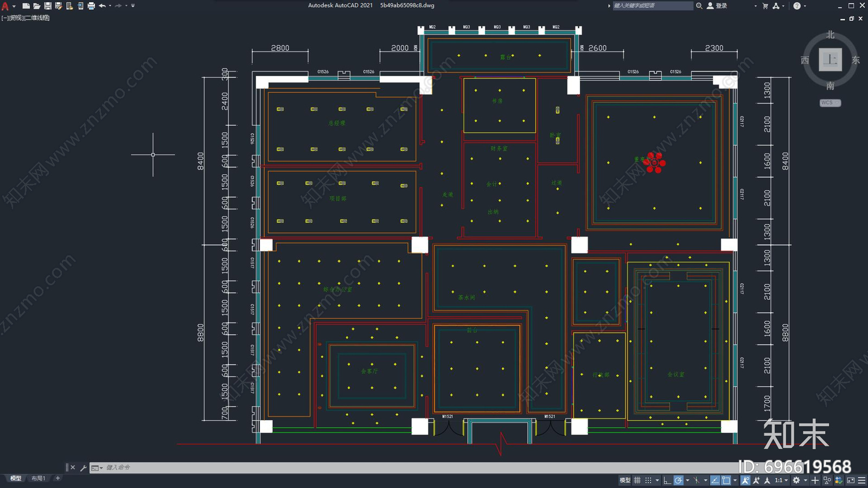868x488 pixels.
Task: Toggle polar tracking in status bar
Action: point(679,480)
